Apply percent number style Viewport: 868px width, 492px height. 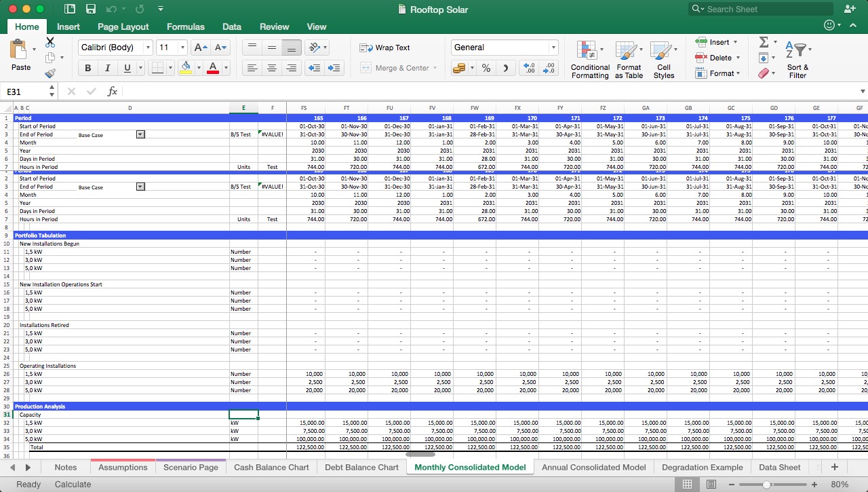(486, 69)
